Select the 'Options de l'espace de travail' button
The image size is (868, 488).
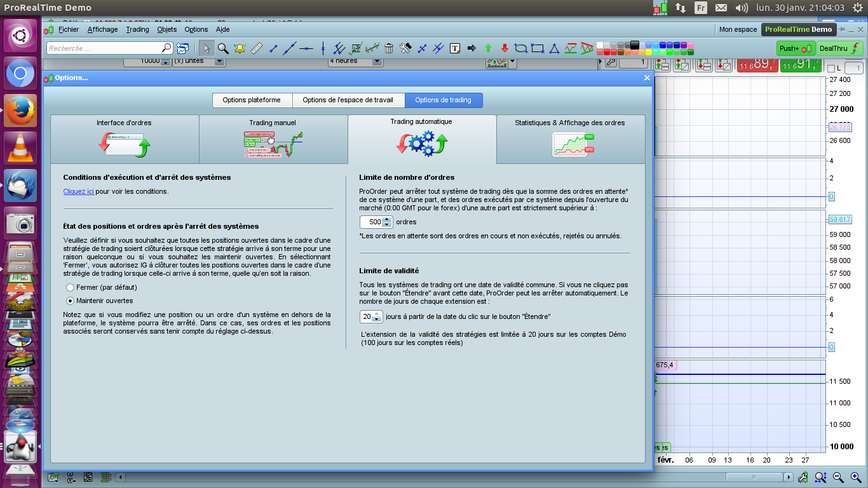[348, 100]
